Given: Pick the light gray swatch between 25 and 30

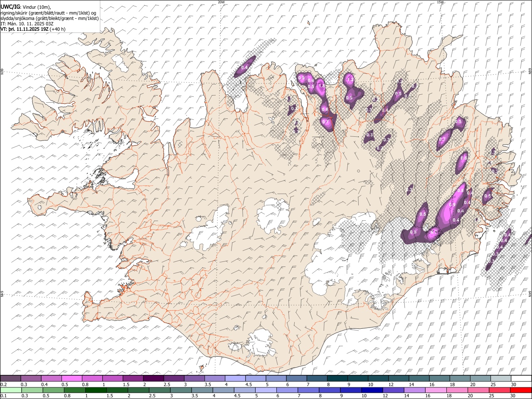Looking at the screenshot, I should tap(500, 379).
